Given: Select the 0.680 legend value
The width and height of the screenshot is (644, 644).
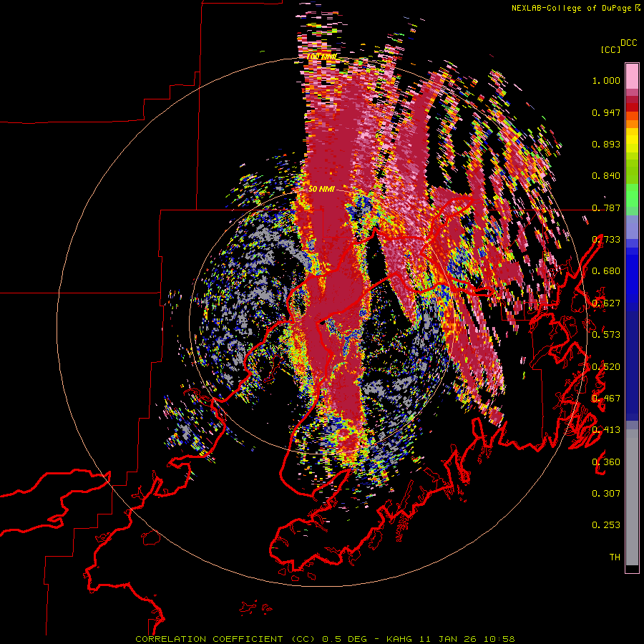Looking at the screenshot, I should 606,271.
